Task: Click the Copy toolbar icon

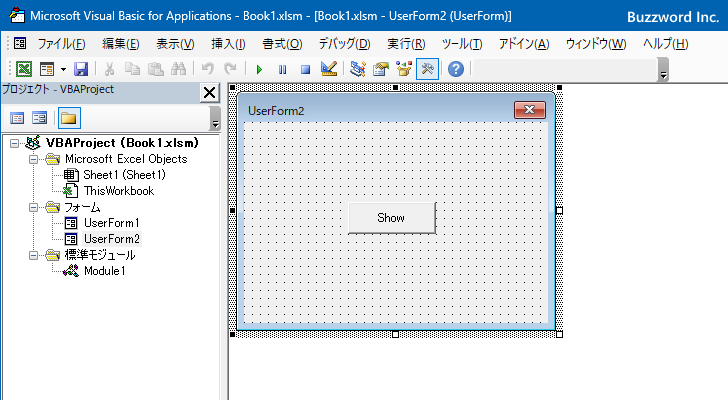Action: [132, 69]
